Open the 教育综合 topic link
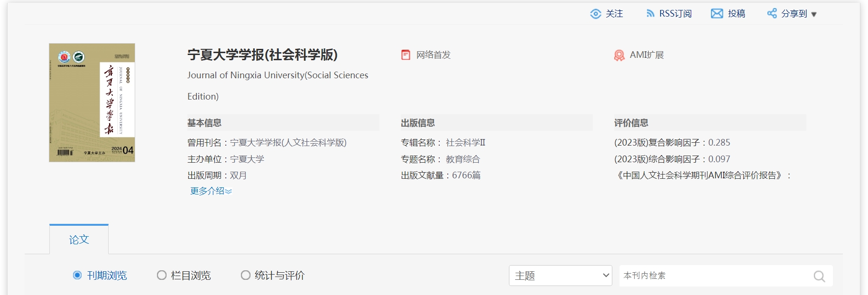The image size is (868, 295). coord(462,159)
